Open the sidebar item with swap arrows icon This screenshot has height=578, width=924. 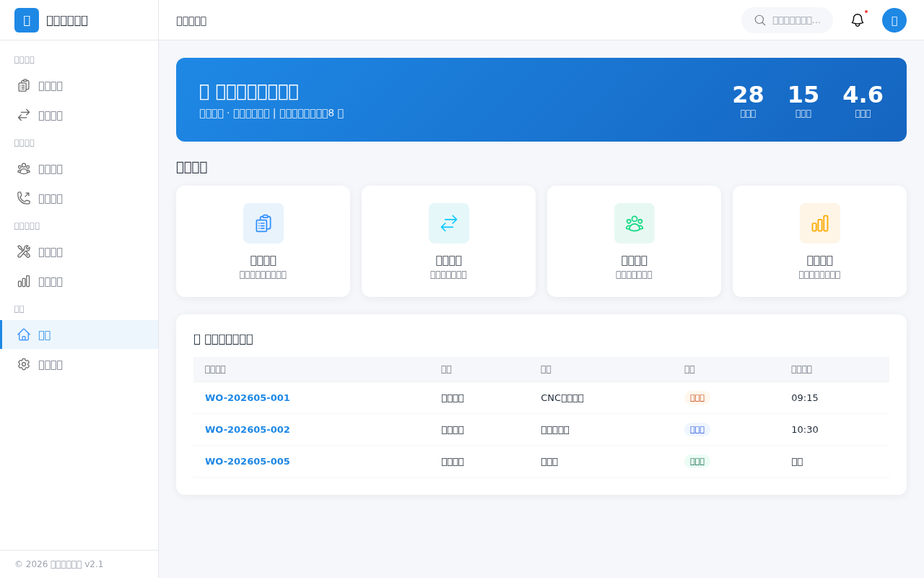[79, 116]
